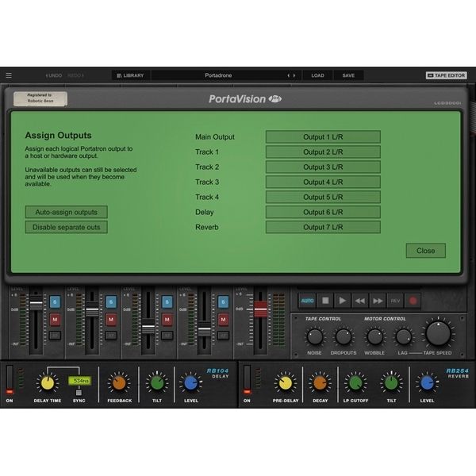Toggle the REV reverse button
The width and height of the screenshot is (476, 476).
pyautogui.click(x=395, y=301)
